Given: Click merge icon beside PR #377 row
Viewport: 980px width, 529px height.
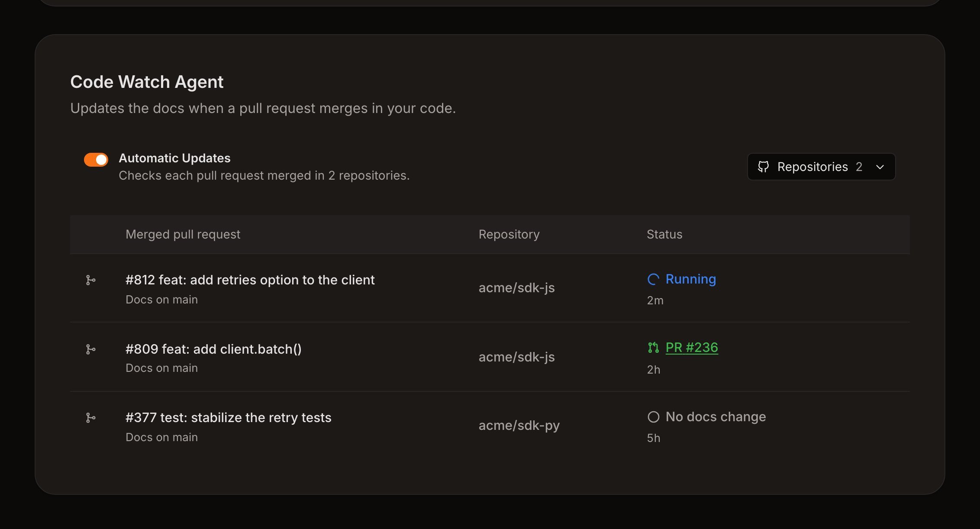Looking at the screenshot, I should pyautogui.click(x=90, y=418).
